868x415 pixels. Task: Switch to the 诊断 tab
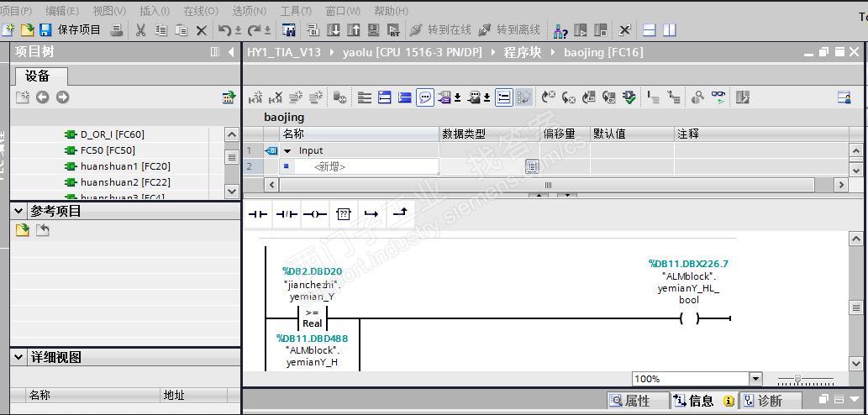pyautogui.click(x=770, y=401)
